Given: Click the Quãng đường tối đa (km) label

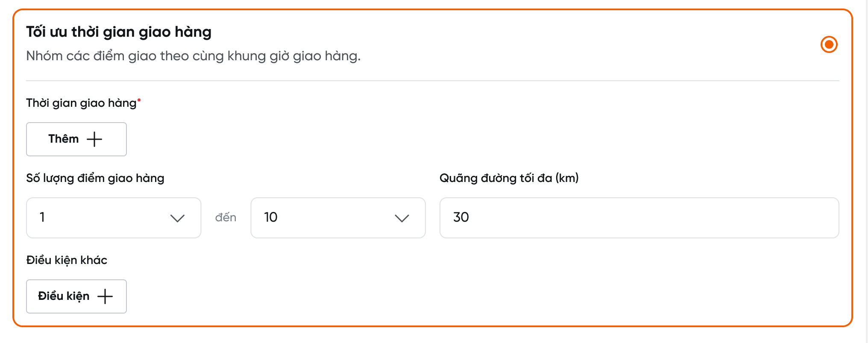Looking at the screenshot, I should pos(509,178).
